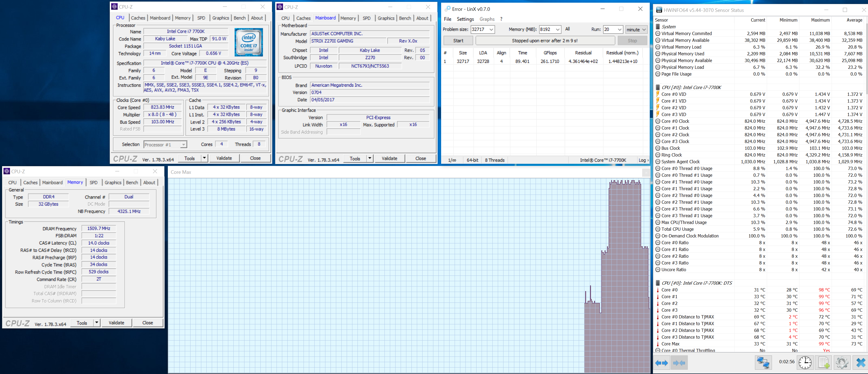Switch to SPD tab in CPU-Z Mainboard window

click(x=367, y=18)
